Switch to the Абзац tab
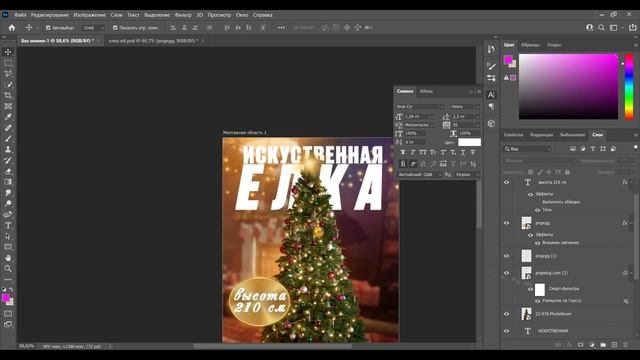This screenshot has width=640, height=360. click(x=426, y=91)
